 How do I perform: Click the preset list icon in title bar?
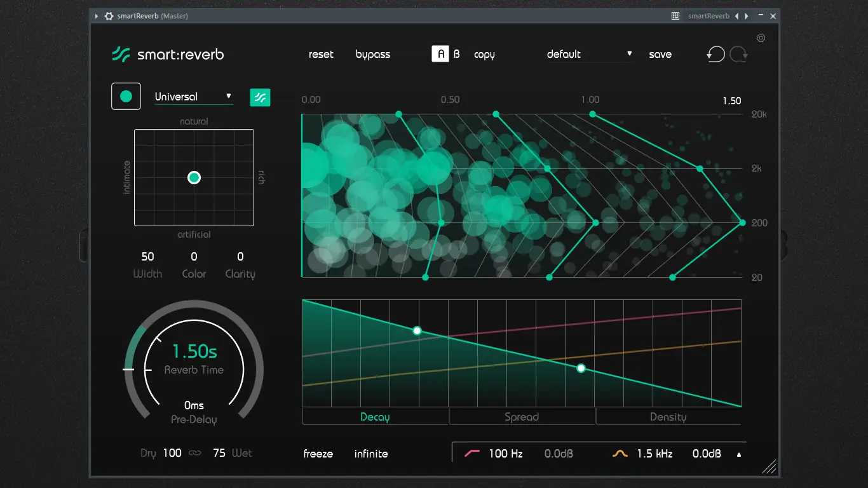click(x=675, y=16)
